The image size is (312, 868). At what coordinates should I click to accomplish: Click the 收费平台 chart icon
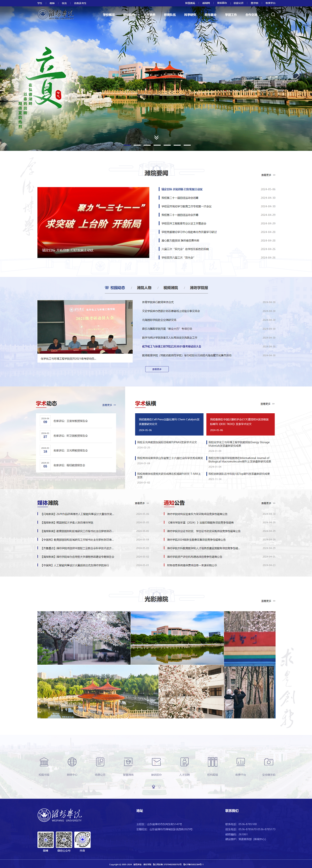tap(241, 762)
